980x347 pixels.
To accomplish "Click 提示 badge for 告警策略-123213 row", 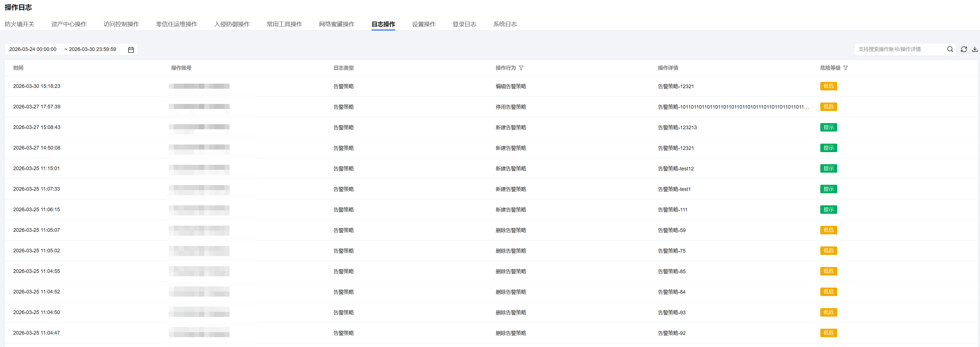I will coord(828,127).
